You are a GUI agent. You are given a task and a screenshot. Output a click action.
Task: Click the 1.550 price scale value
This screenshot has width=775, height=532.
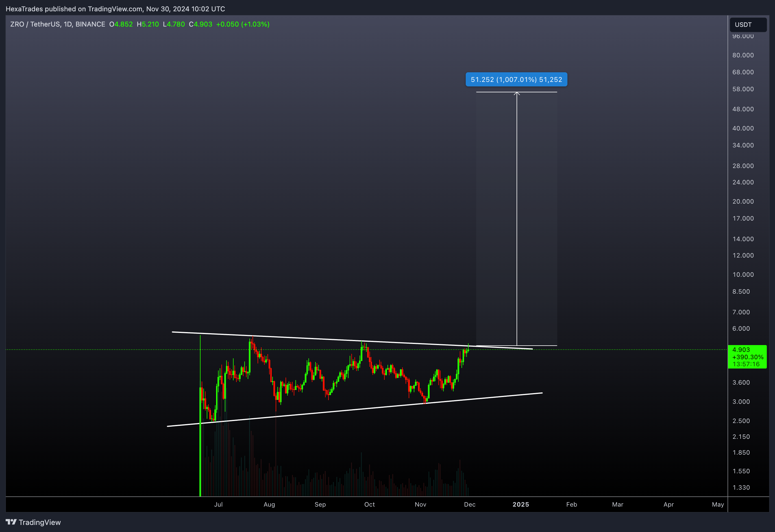point(741,471)
